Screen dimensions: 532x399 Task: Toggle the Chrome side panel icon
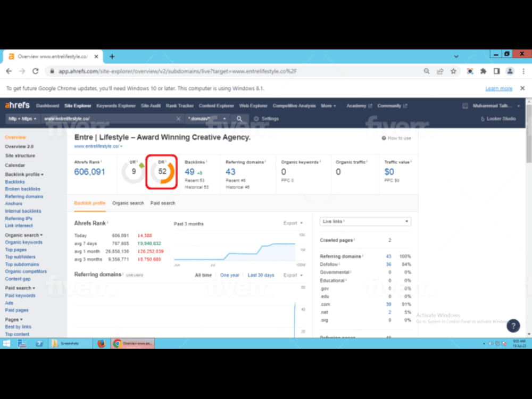click(496, 71)
